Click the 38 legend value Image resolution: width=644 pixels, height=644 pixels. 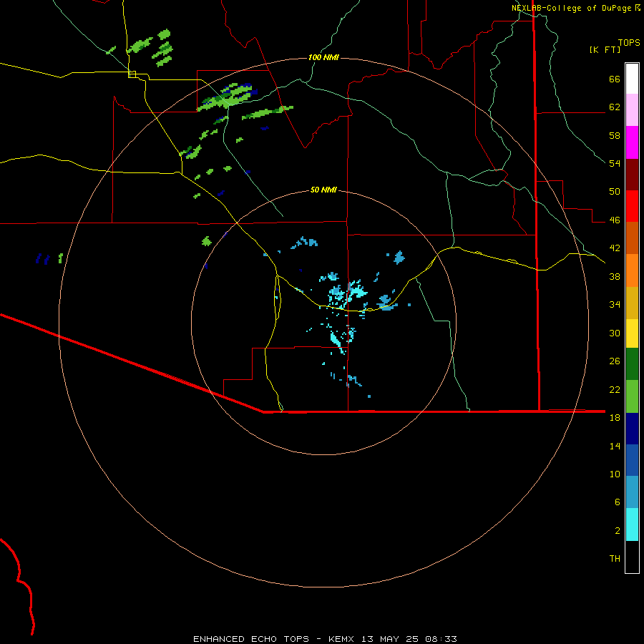pos(615,276)
